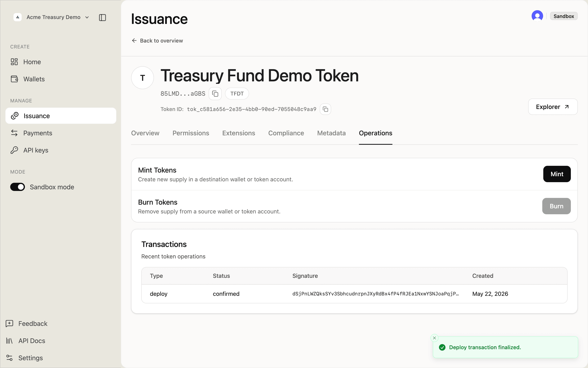Click the TFDT symbol badge
Viewport: 588px width, 368px height.
[x=237, y=94]
